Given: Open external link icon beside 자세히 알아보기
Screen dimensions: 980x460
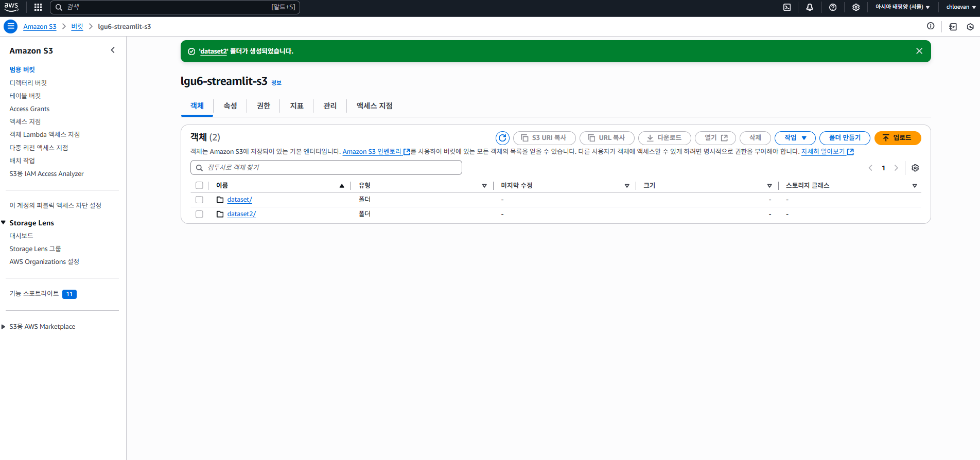Looking at the screenshot, I should (x=850, y=152).
